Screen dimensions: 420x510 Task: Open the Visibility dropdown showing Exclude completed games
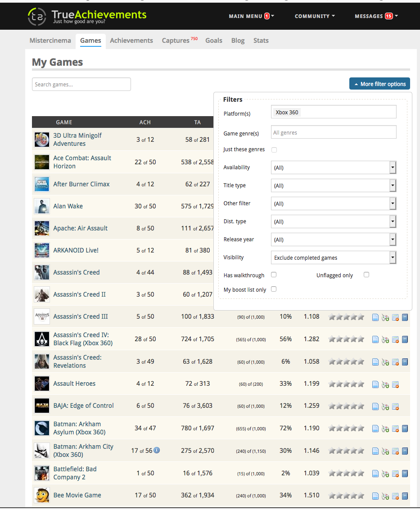334,257
